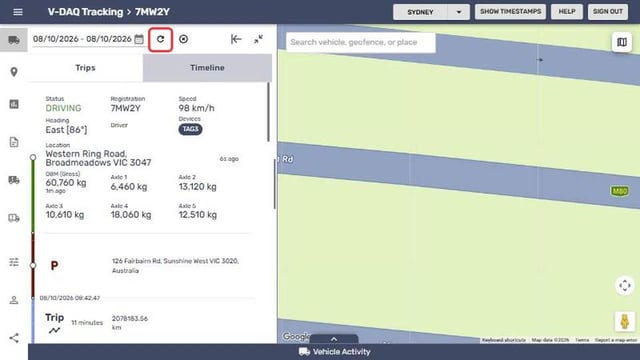640x360 pixels.
Task: Refresh the trip data
Action: click(160, 39)
